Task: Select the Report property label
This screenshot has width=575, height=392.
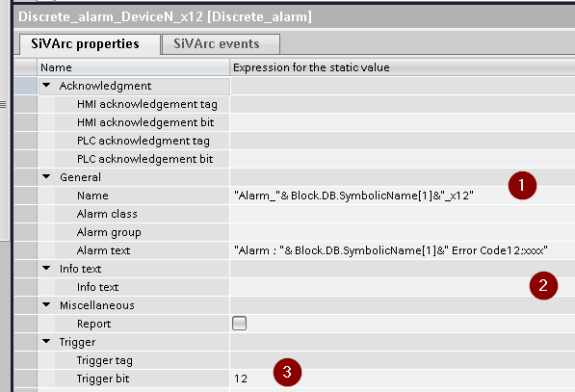Action: pos(93,324)
